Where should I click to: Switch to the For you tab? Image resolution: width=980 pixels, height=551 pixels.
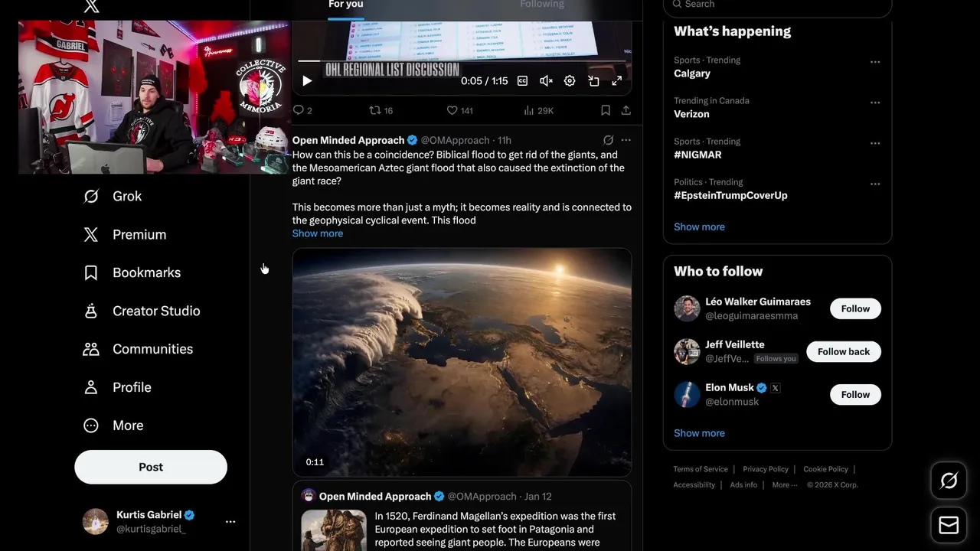tap(346, 5)
